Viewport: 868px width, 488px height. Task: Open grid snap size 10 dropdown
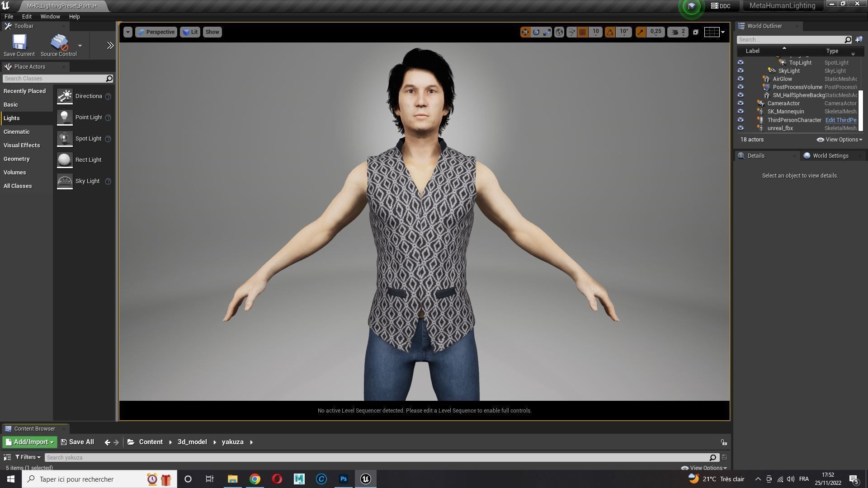(596, 32)
